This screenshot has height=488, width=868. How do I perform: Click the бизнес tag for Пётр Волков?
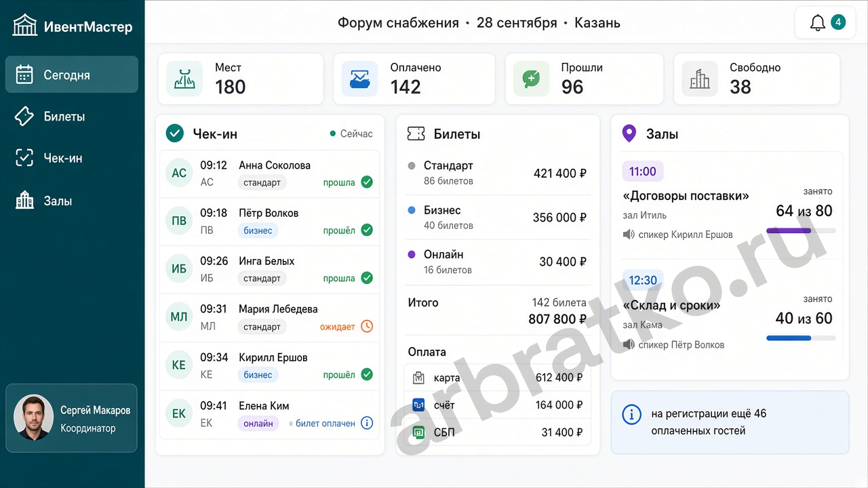pos(258,230)
